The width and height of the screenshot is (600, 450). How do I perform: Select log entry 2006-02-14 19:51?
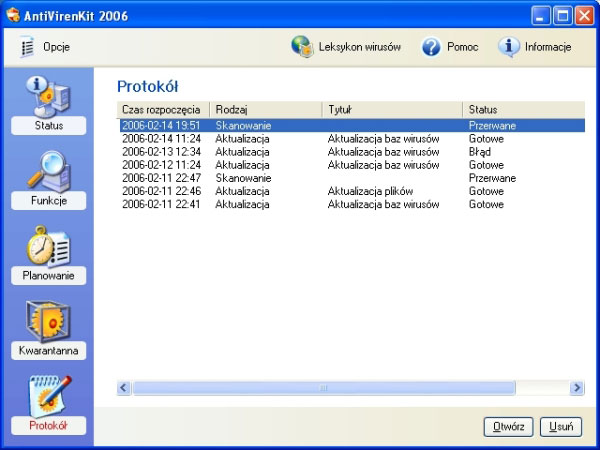pos(352,126)
